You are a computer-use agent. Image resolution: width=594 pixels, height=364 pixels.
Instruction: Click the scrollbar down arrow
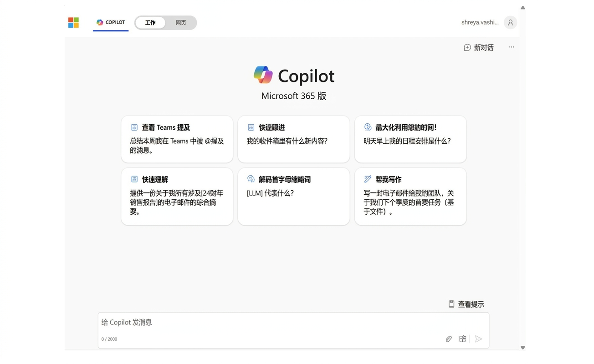click(522, 348)
